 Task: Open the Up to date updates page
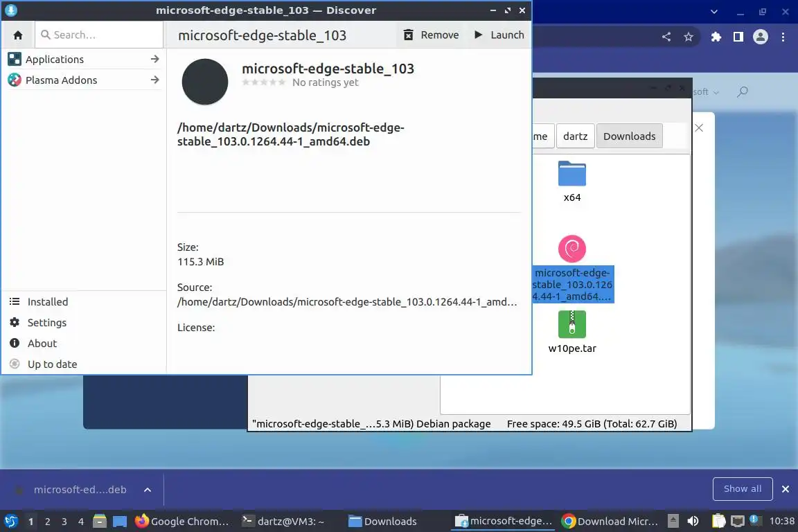pos(83,364)
